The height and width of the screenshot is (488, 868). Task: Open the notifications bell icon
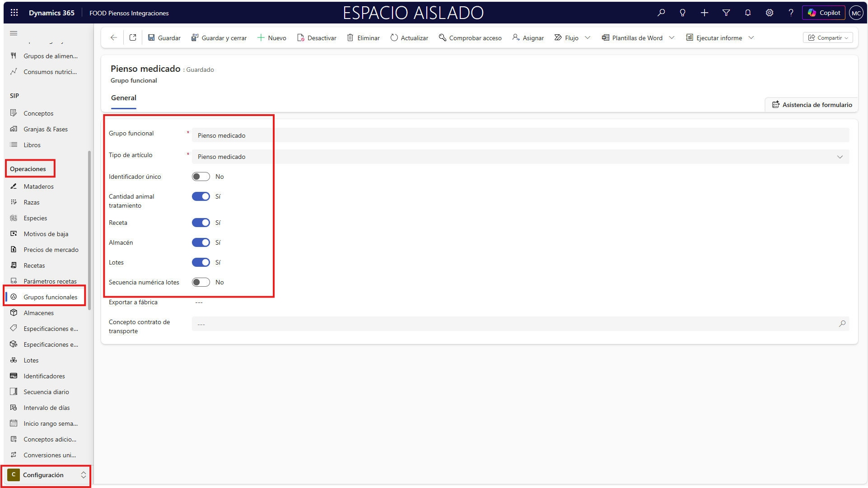(x=748, y=13)
